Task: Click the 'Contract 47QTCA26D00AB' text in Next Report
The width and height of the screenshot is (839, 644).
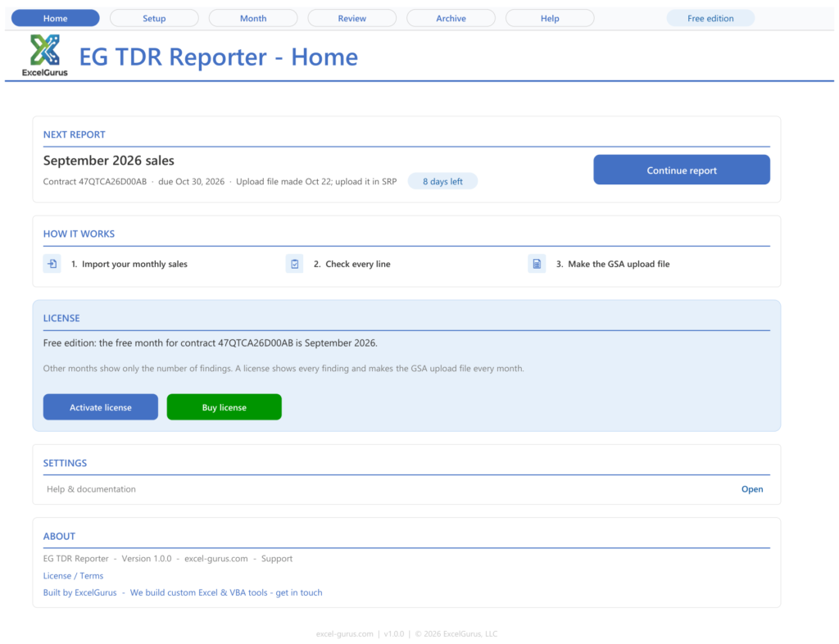Action: (x=95, y=181)
